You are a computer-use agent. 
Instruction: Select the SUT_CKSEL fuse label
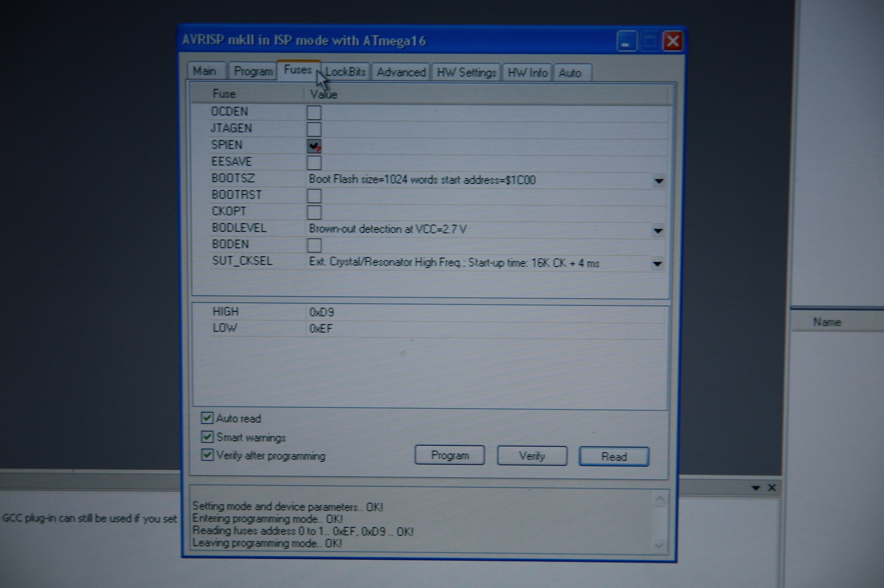[x=242, y=261]
